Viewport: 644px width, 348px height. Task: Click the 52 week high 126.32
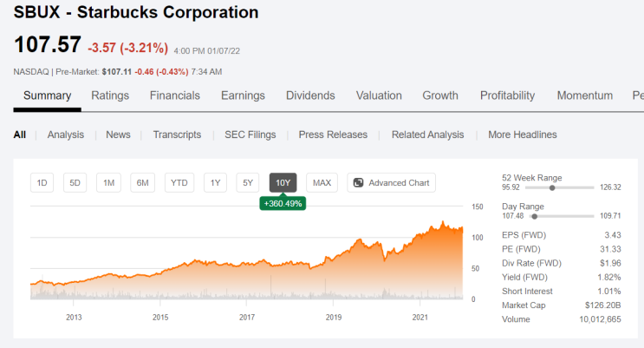(610, 187)
